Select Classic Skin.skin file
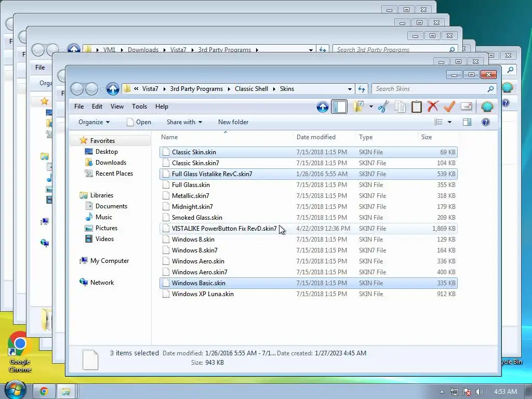Image resolution: width=532 pixels, height=399 pixels. pos(309,152)
